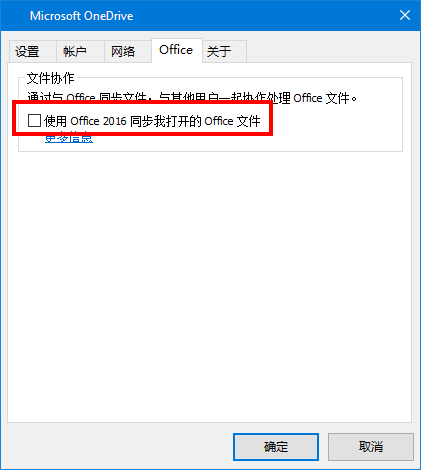Click the 取消 button
Viewport: 421px width, 470px height.
coord(371,447)
